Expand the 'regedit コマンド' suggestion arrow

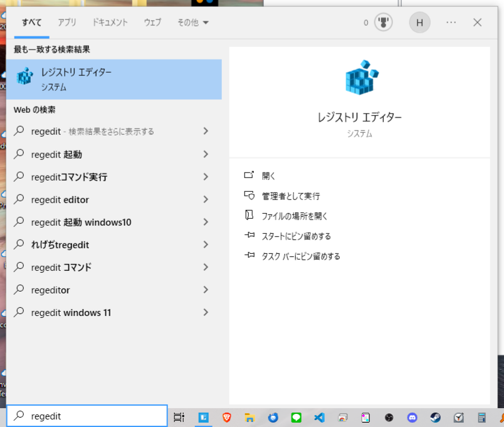tap(206, 267)
